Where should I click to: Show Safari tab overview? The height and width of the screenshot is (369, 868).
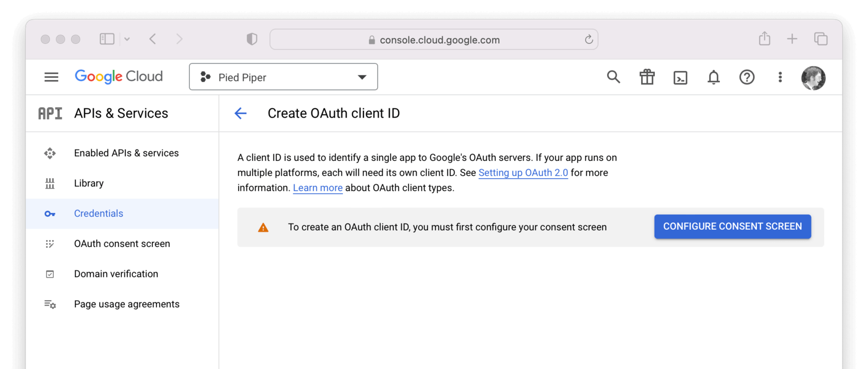pos(821,39)
